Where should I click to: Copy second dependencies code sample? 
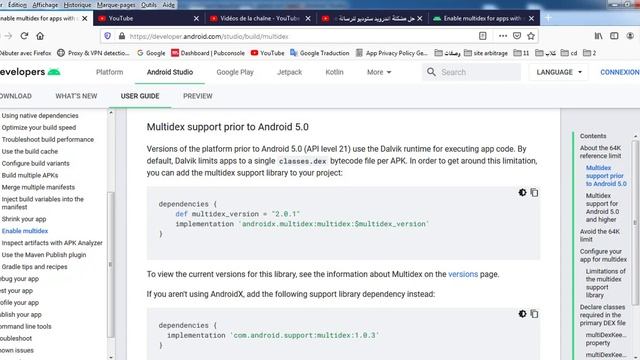[x=534, y=313]
